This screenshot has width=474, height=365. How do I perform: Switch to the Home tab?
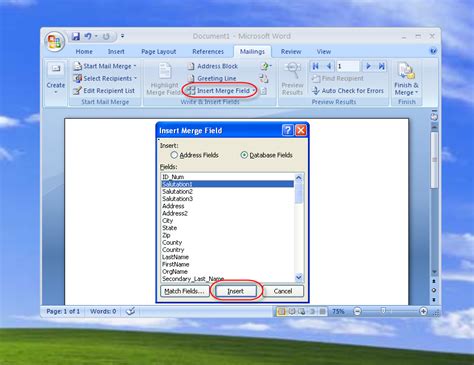84,51
